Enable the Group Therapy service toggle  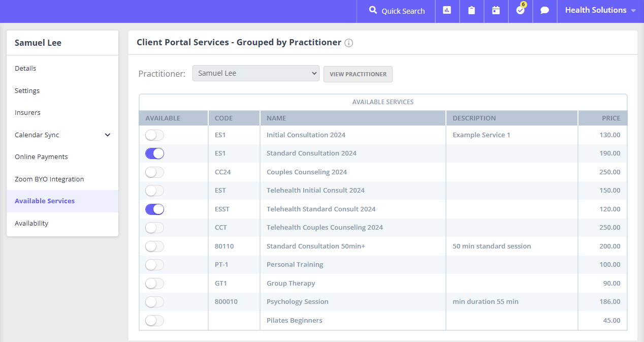(x=154, y=284)
